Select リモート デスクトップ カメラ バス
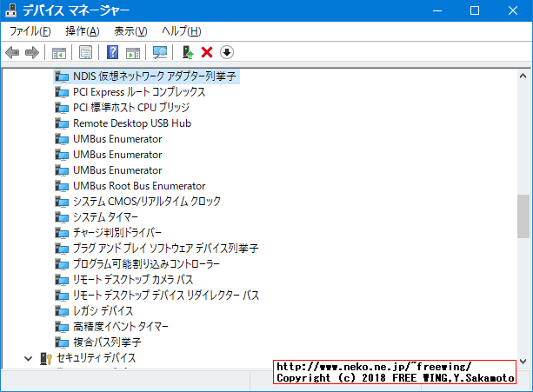This screenshot has width=533, height=392. (x=133, y=280)
